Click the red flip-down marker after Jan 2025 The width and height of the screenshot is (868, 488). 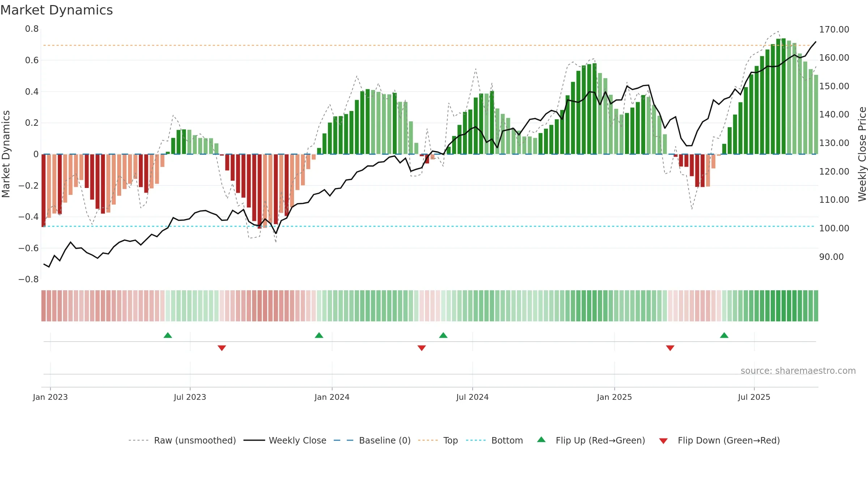point(670,348)
